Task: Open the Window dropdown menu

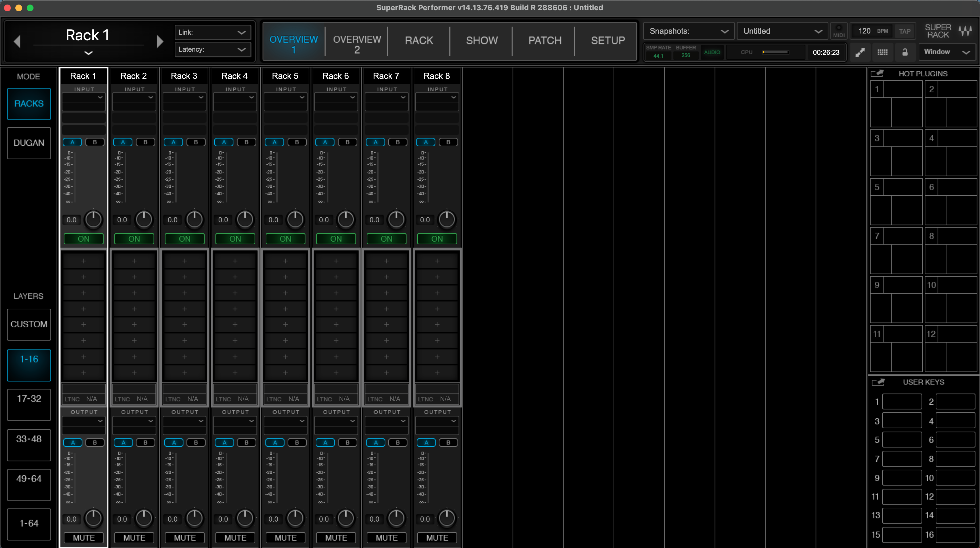Action: coord(947,52)
